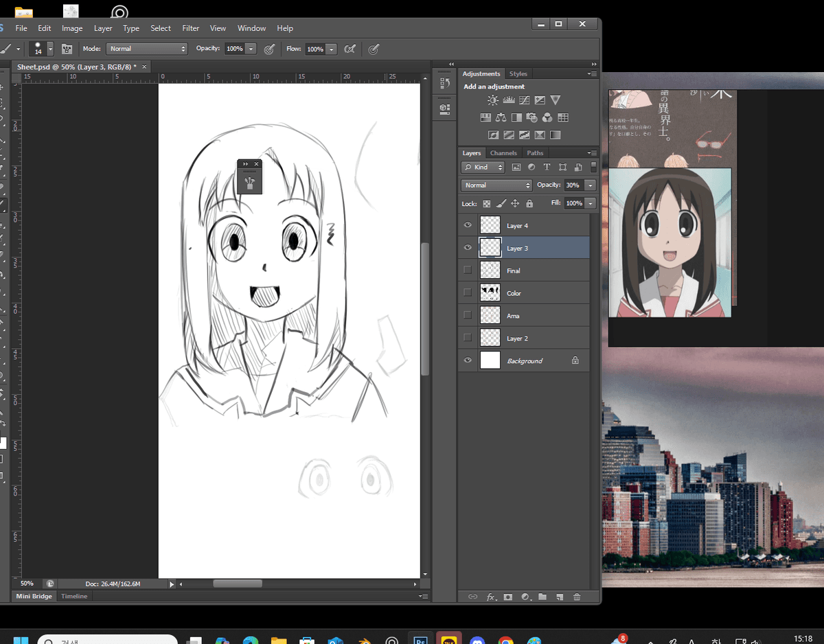Add a Brightness/Contrast adjustment
Viewport: 824px width, 644px height.
tap(493, 100)
